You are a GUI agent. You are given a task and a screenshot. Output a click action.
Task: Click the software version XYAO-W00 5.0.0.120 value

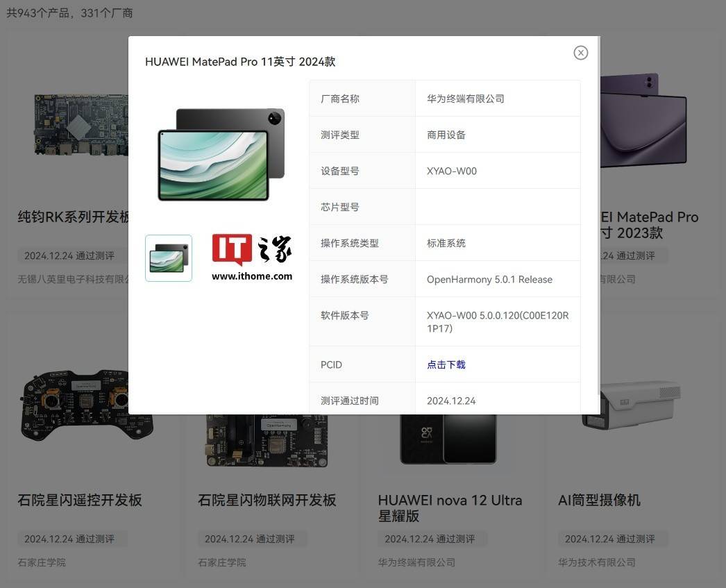498,322
